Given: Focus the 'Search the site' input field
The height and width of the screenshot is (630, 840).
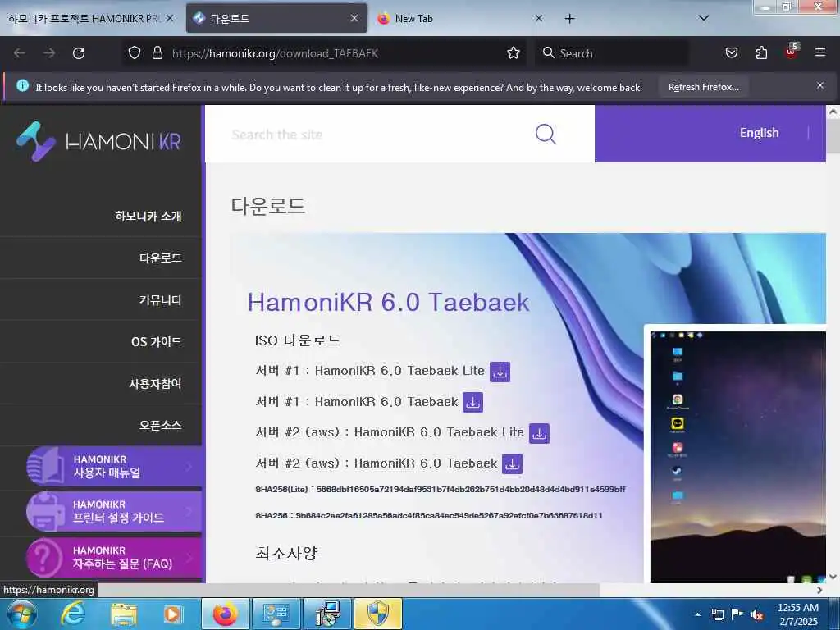Looking at the screenshot, I should point(370,134).
